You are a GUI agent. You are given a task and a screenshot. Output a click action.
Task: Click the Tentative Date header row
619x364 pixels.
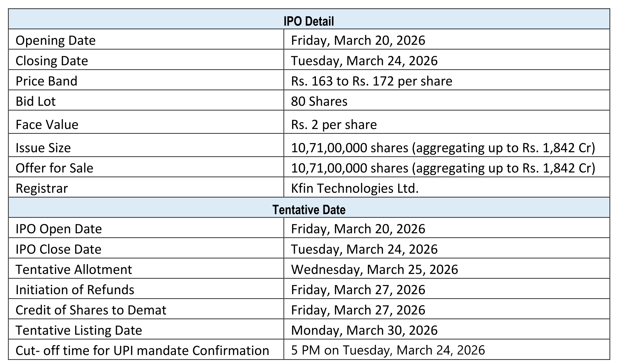309,209
